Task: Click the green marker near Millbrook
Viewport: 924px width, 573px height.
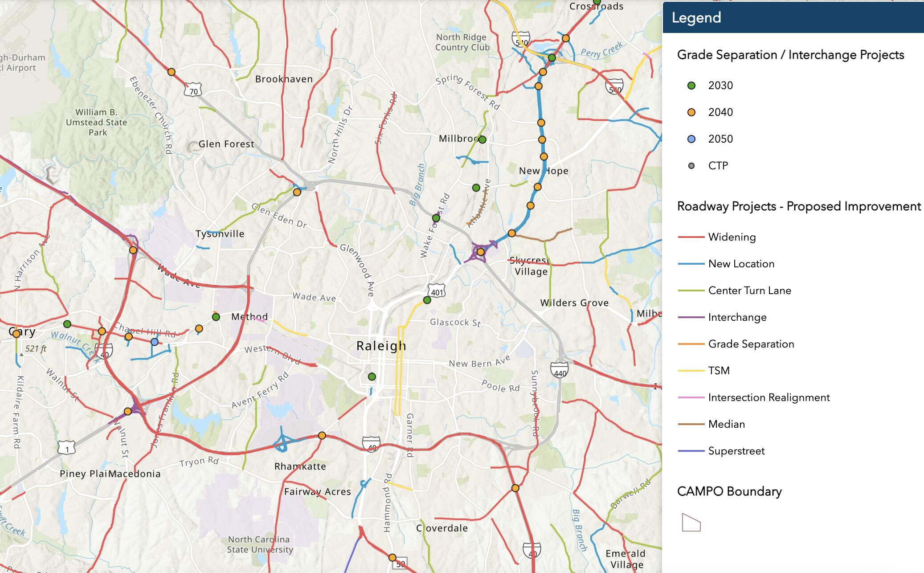Action: (x=482, y=139)
